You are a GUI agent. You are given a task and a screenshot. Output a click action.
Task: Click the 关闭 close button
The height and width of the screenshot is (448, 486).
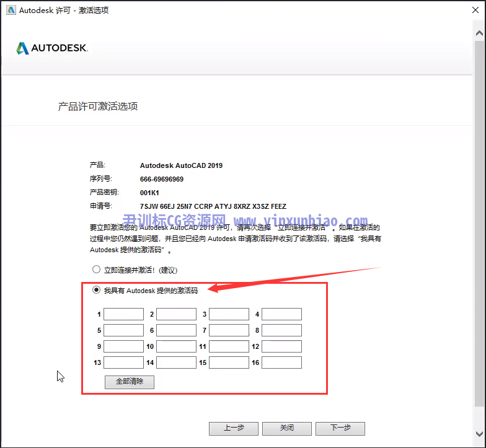[x=287, y=429]
